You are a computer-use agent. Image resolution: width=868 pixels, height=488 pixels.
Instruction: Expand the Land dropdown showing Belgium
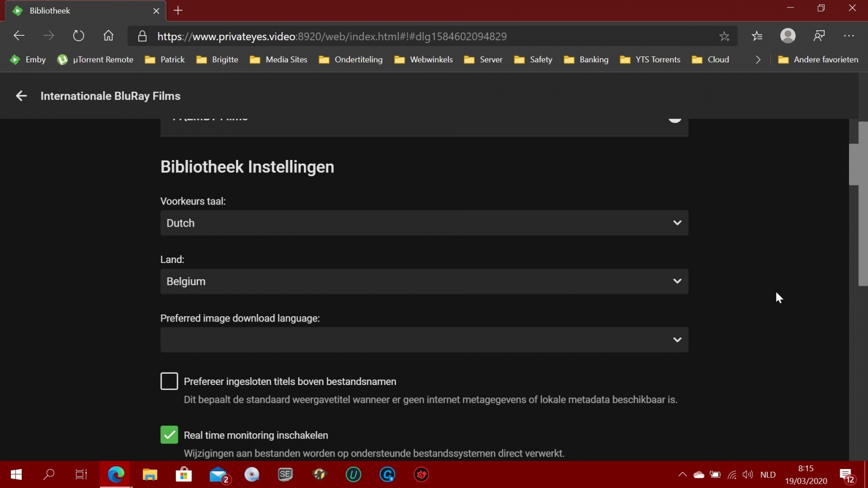pos(424,281)
